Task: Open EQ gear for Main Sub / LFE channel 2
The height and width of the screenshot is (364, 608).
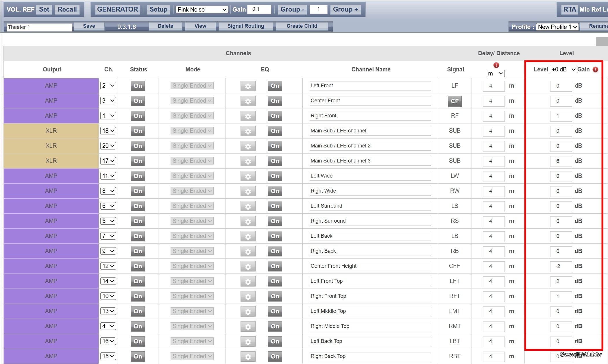Action: pos(248,146)
